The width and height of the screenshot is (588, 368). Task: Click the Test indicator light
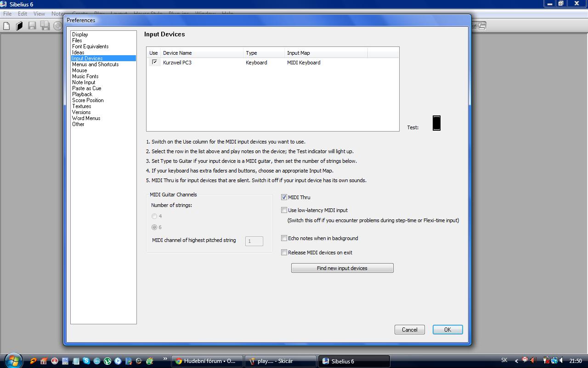point(436,123)
